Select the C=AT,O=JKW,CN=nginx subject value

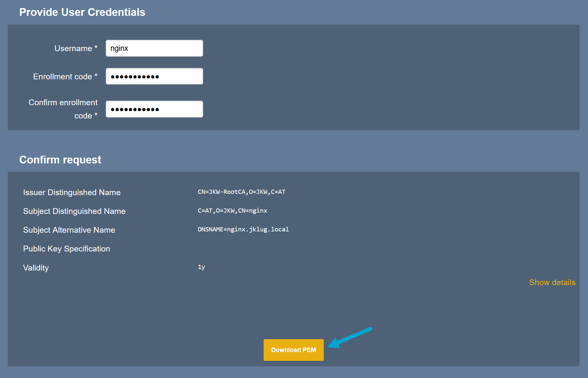point(232,211)
